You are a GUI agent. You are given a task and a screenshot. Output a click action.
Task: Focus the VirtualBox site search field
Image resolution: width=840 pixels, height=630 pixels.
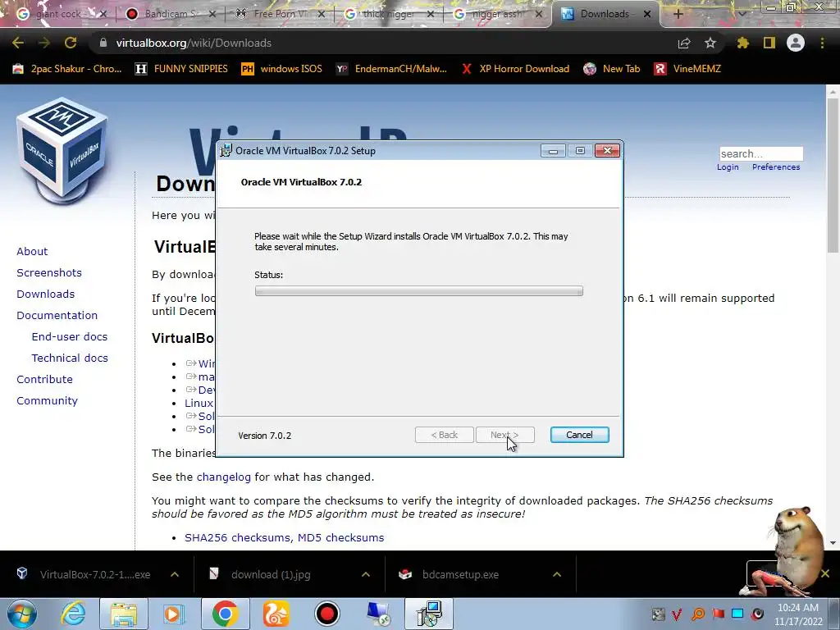tap(760, 153)
